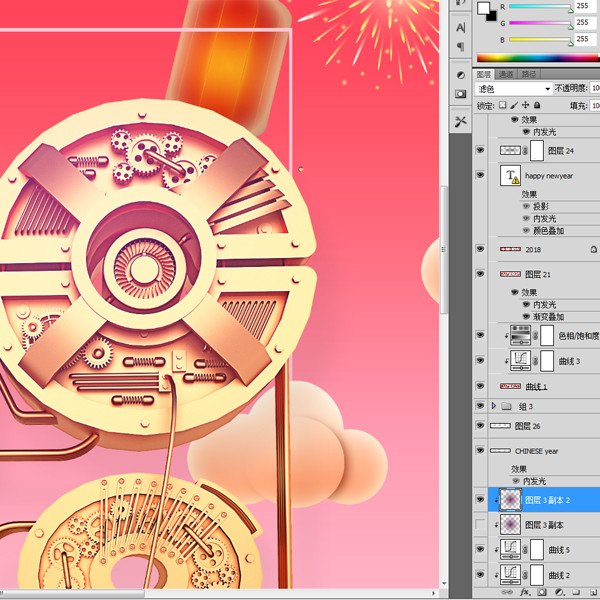Click lock transparent pixels icon
The width and height of the screenshot is (600, 600).
[502, 105]
